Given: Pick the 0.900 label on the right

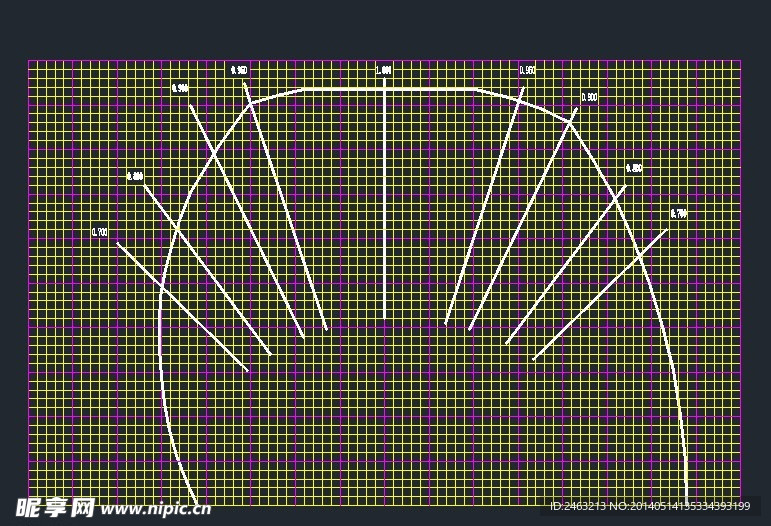Looking at the screenshot, I should point(590,97).
